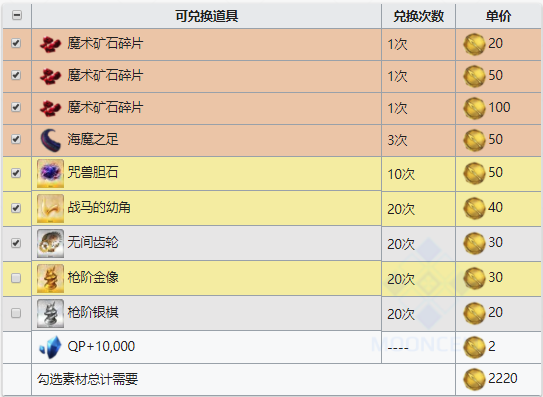
Task: Click the 战马的幼角 horn icon
Action: point(51,208)
